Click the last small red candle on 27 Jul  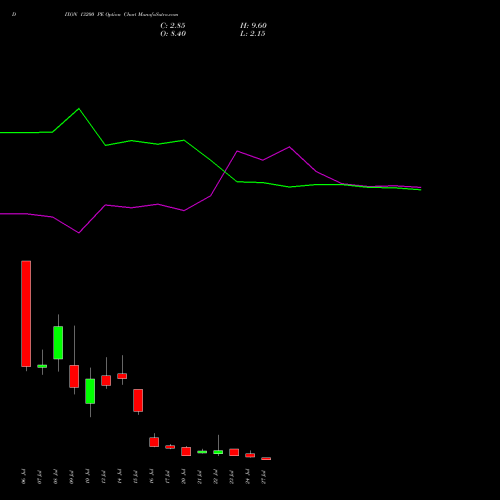[x=266, y=459]
